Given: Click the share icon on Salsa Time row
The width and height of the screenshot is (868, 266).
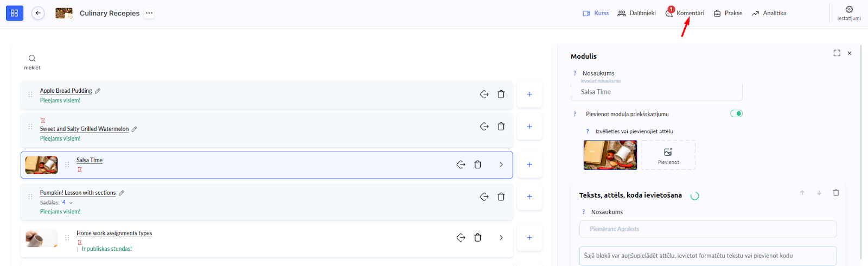Looking at the screenshot, I should pos(461,164).
